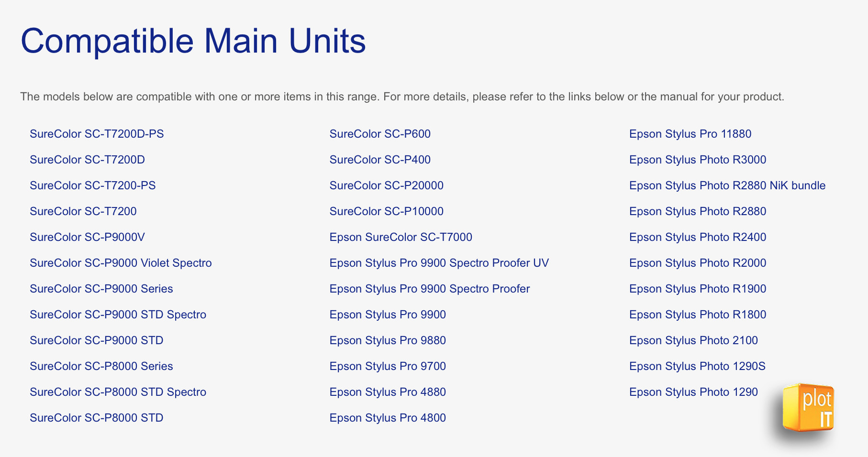Open the SureColor SC-T7200D-PS link
868x457 pixels.
tap(97, 134)
